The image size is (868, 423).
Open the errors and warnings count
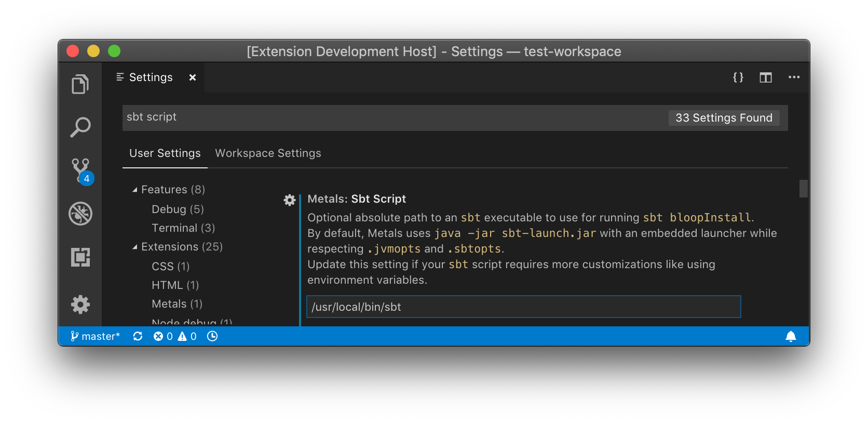point(175,336)
